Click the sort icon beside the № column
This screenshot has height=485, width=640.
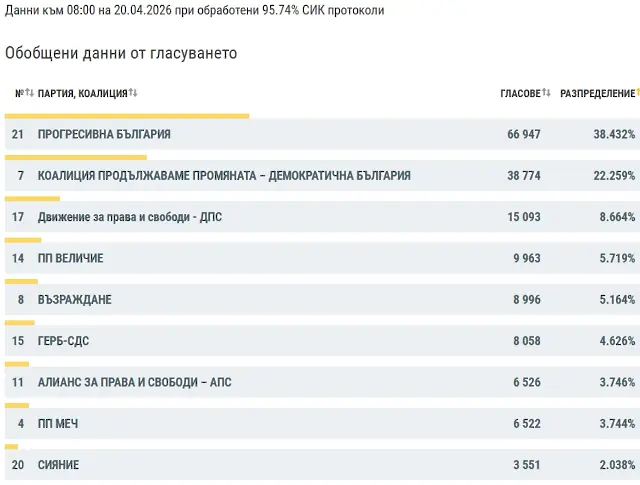point(29,93)
